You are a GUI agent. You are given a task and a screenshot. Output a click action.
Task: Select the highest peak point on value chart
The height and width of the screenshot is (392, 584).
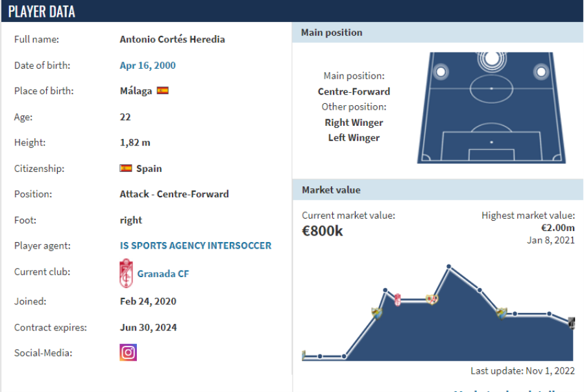(x=449, y=267)
